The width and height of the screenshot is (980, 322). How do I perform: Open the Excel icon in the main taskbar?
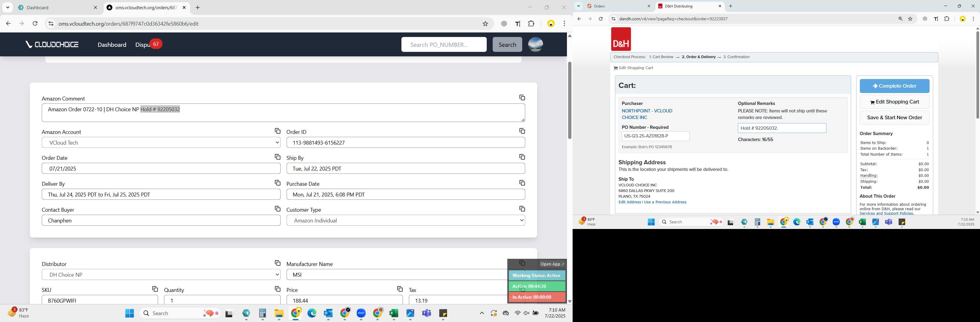click(x=394, y=313)
